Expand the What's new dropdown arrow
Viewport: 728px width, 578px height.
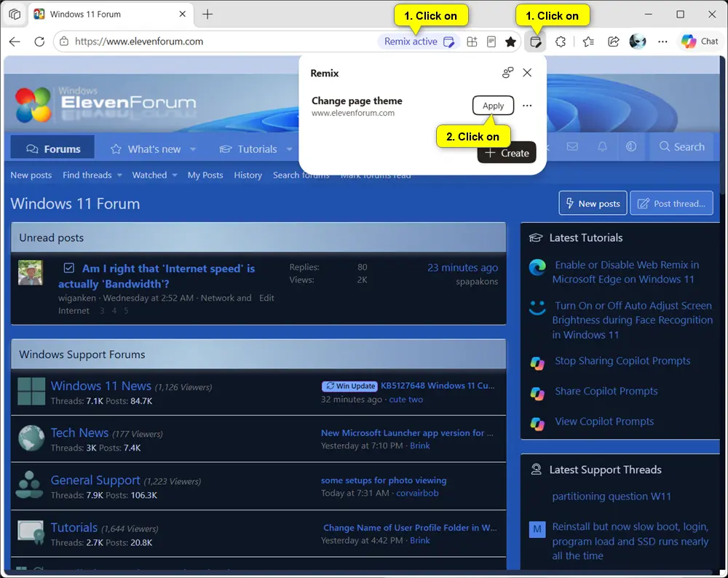coord(193,149)
